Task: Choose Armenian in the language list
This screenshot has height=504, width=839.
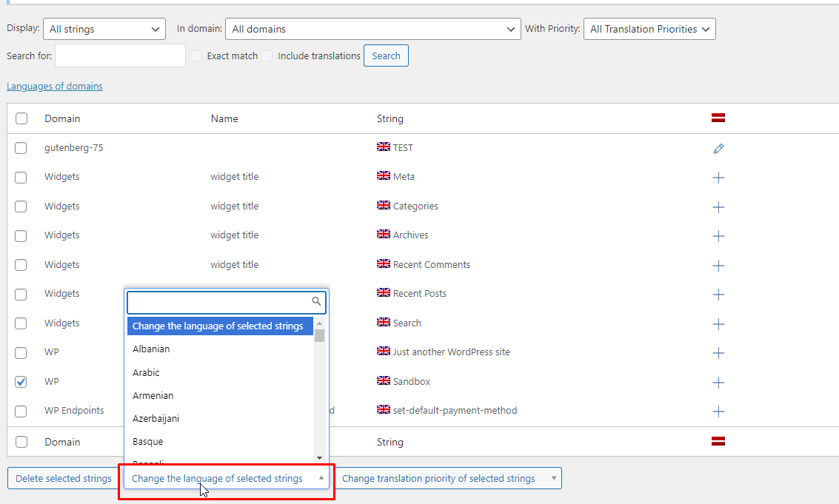Action: tap(153, 396)
